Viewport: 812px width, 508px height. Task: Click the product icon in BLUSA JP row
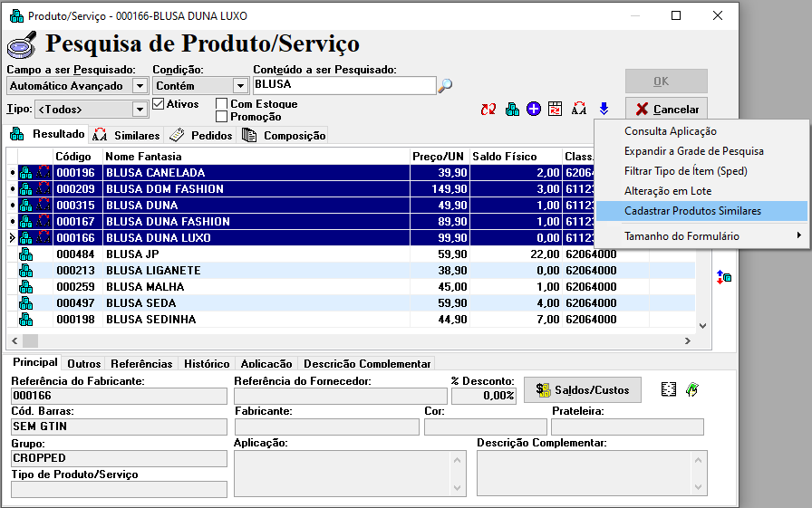click(26, 254)
